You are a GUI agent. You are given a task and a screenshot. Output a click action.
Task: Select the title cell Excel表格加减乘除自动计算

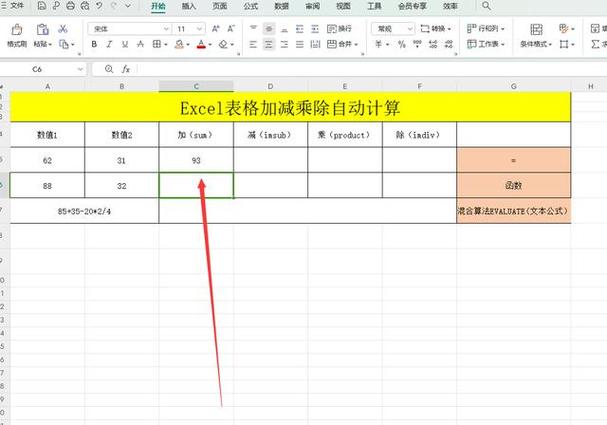290,108
